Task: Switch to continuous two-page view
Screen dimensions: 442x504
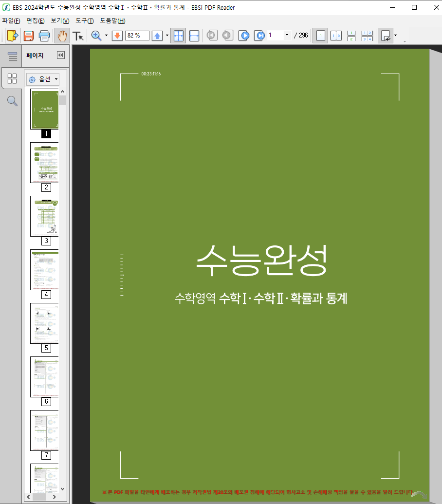Action: point(367,36)
